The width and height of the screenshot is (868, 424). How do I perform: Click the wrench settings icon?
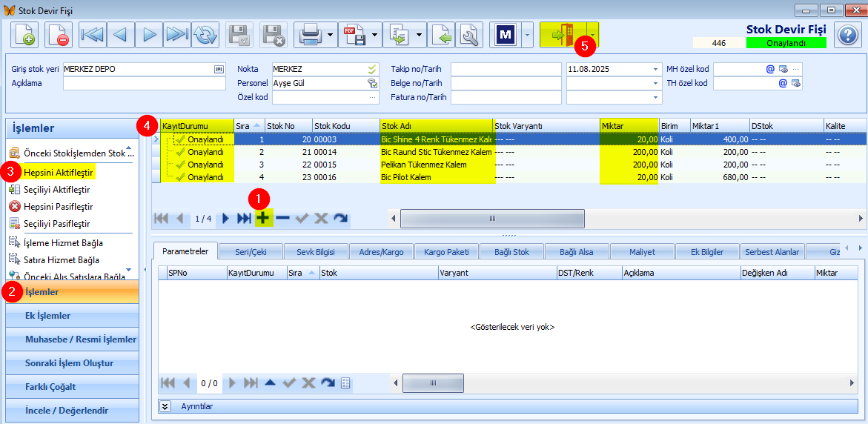pos(469,35)
